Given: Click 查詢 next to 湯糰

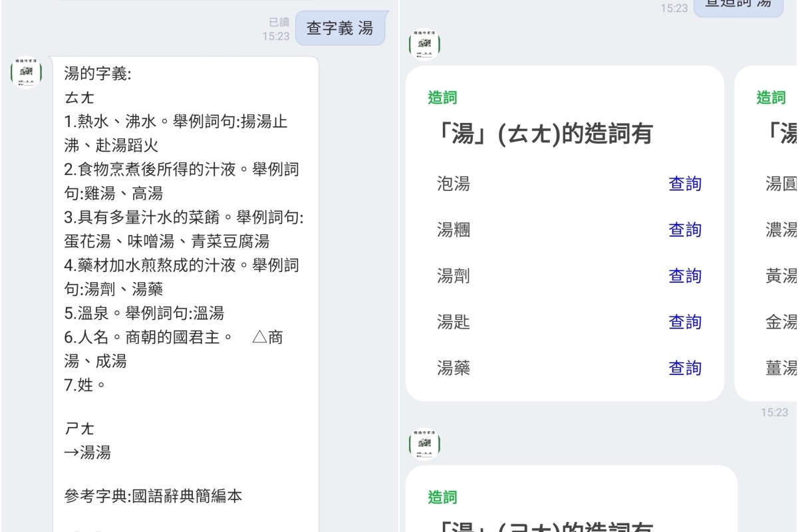Looking at the screenshot, I should 685,229.
